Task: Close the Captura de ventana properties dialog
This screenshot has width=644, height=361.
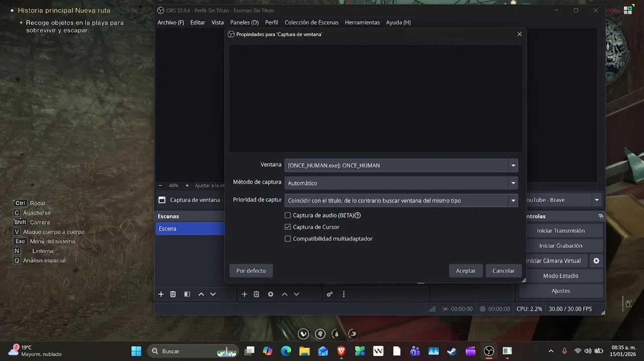Action: pos(520,34)
